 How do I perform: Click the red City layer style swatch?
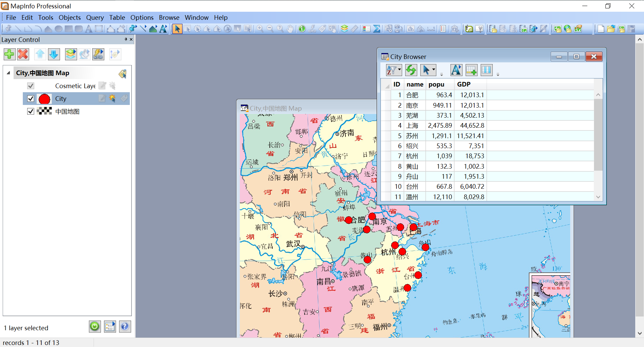[44, 99]
